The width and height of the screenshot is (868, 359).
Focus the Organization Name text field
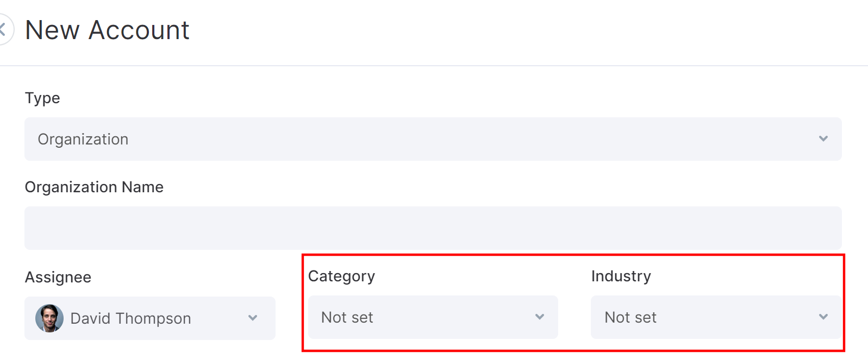433,228
